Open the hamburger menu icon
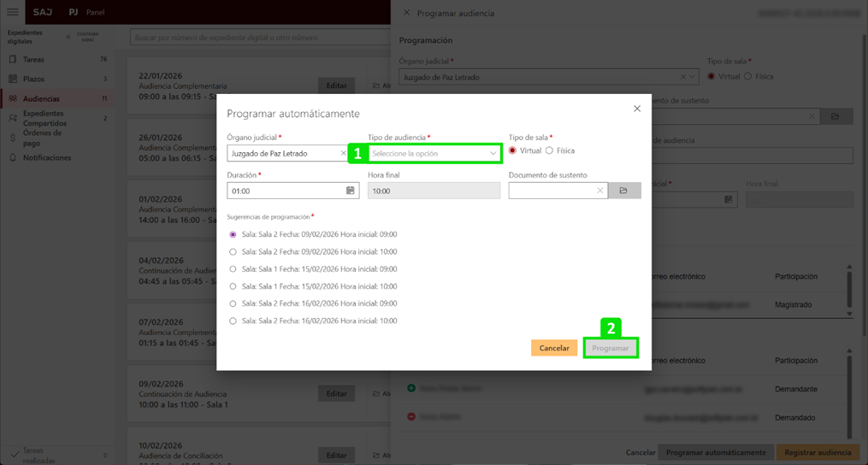 click(13, 13)
